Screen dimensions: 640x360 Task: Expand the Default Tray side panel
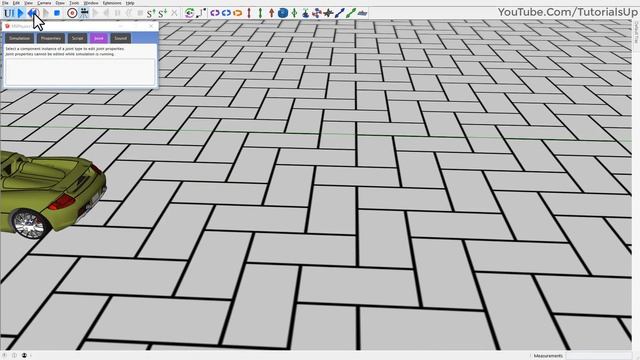636,33
